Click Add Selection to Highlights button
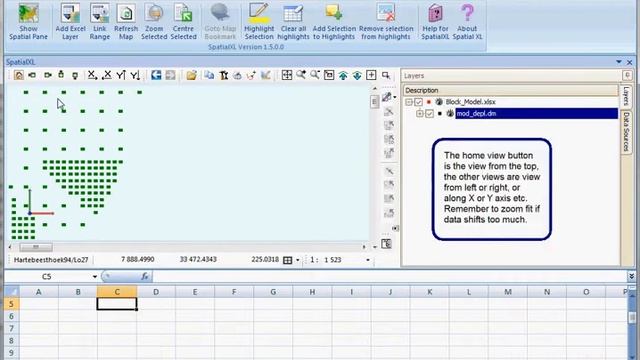This screenshot has height=360, width=640. 334,21
